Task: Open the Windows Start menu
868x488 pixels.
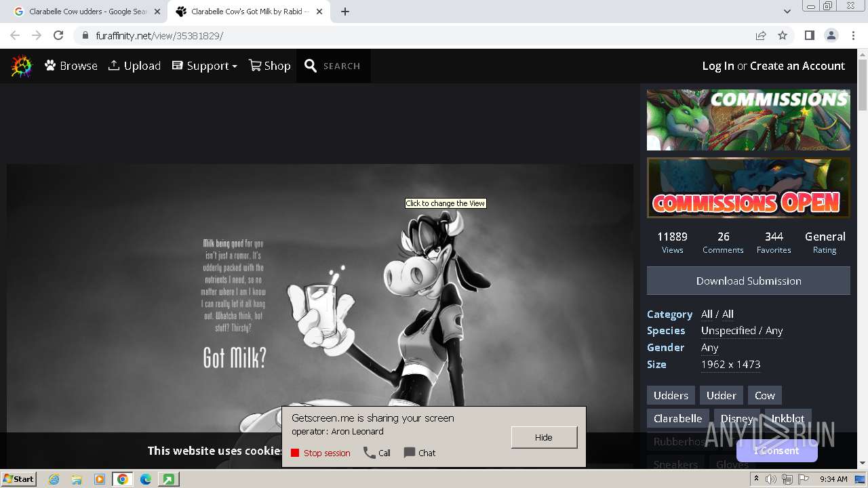Action: 19,479
